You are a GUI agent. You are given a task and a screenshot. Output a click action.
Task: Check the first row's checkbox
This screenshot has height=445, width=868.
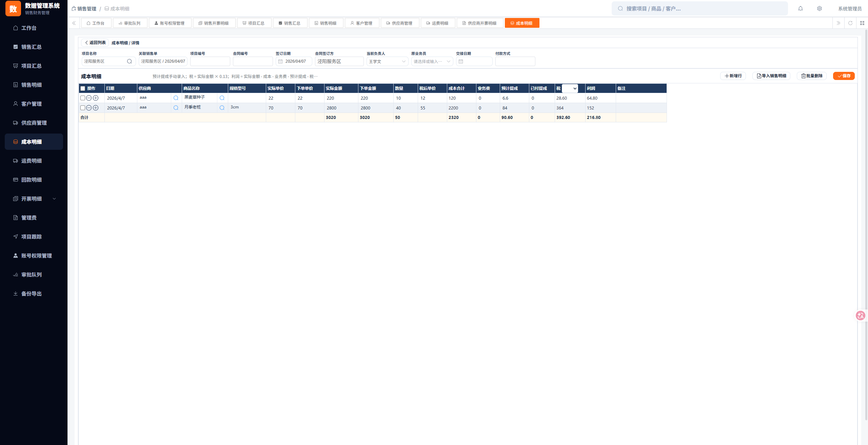(x=83, y=98)
